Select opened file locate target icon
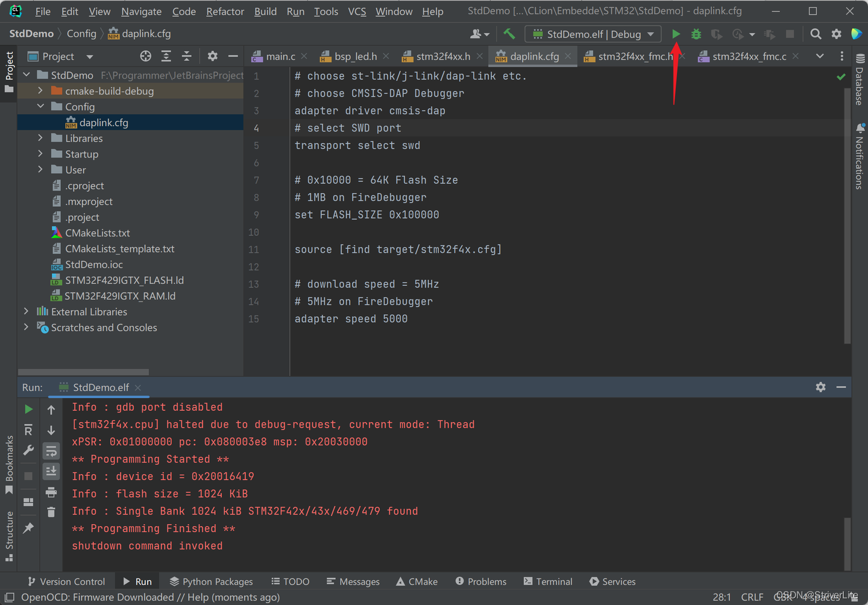868x605 pixels. tap(146, 56)
